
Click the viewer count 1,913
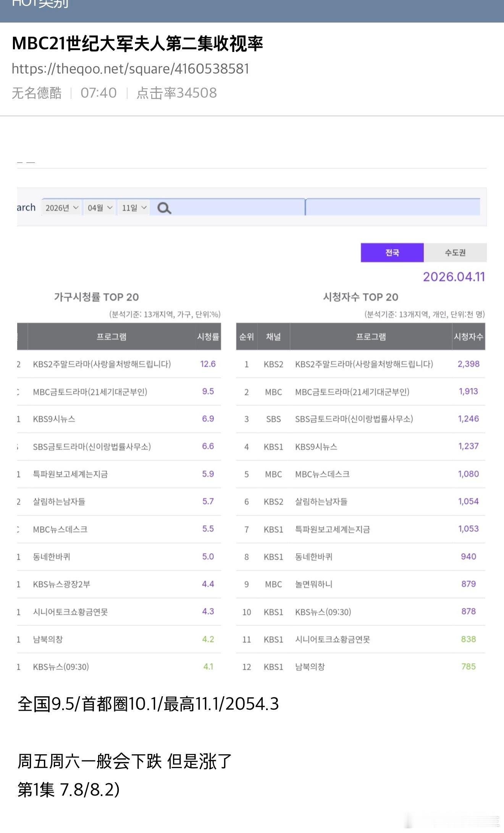tap(468, 391)
